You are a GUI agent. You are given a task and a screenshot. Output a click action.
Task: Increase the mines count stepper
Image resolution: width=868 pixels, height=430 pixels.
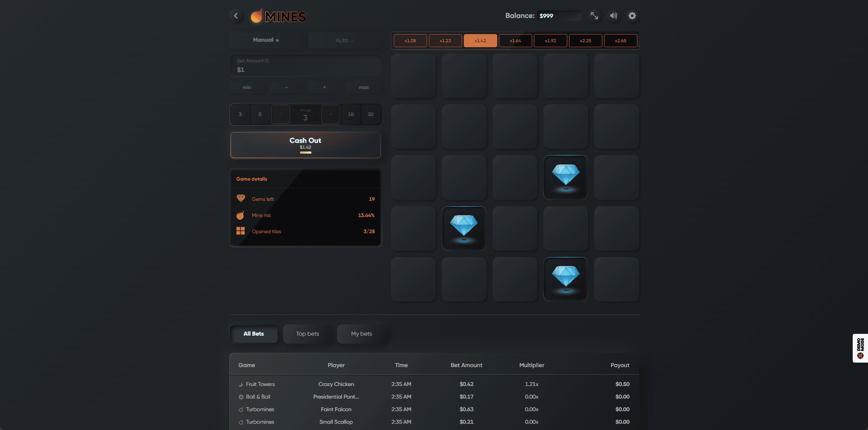[331, 114]
